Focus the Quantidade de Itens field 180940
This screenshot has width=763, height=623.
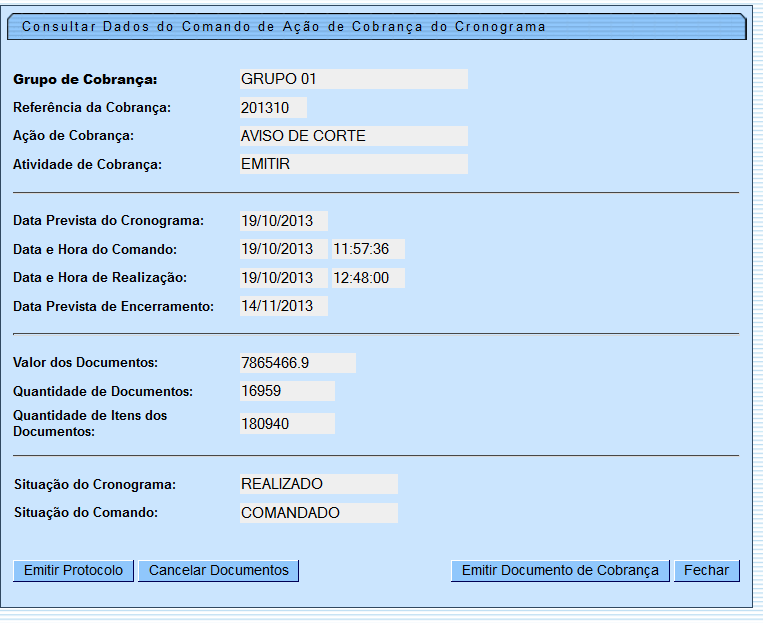(x=286, y=424)
